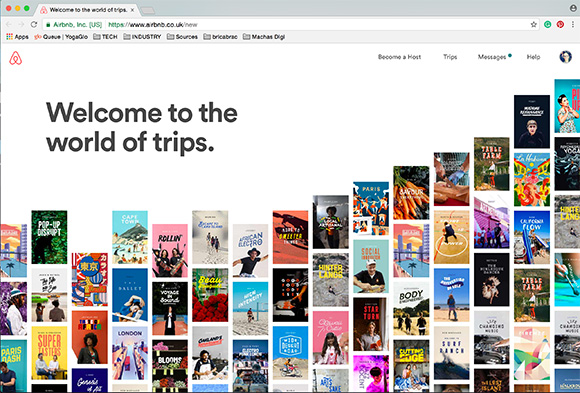Open Queue | YogaGlo bookmark
The image size is (580, 393).
[x=61, y=37]
